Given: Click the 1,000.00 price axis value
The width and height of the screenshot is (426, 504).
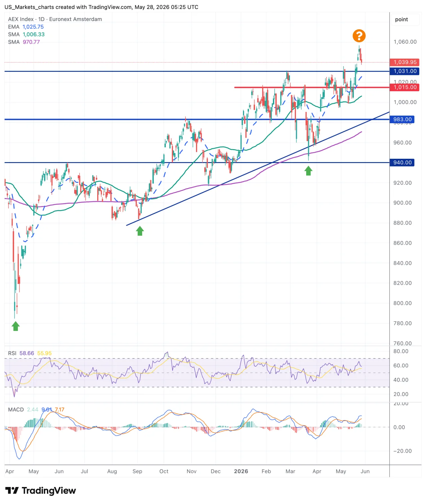Looking at the screenshot, I should pyautogui.click(x=405, y=102).
